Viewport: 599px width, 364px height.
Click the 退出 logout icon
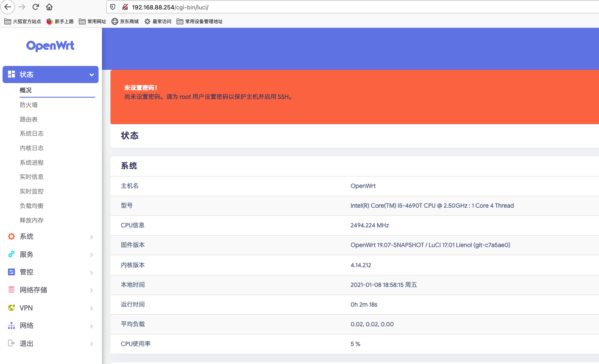pyautogui.click(x=12, y=343)
